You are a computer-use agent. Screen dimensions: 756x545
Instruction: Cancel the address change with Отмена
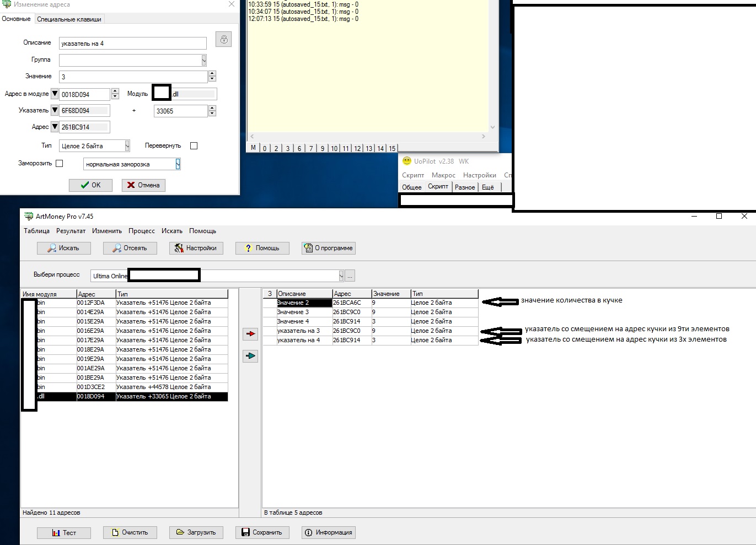(x=143, y=185)
